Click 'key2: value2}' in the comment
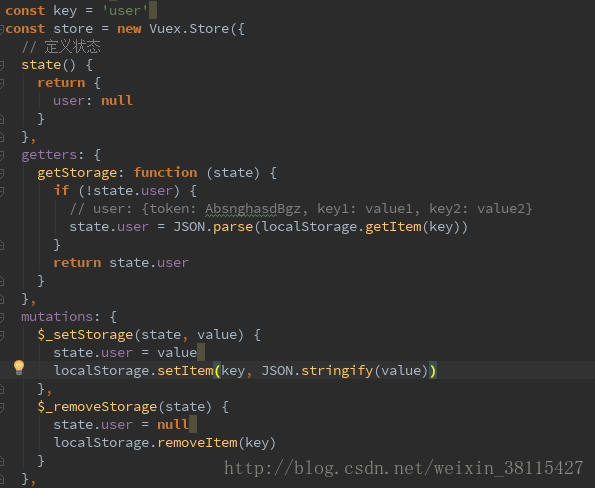The height and width of the screenshot is (488, 595). click(x=481, y=208)
